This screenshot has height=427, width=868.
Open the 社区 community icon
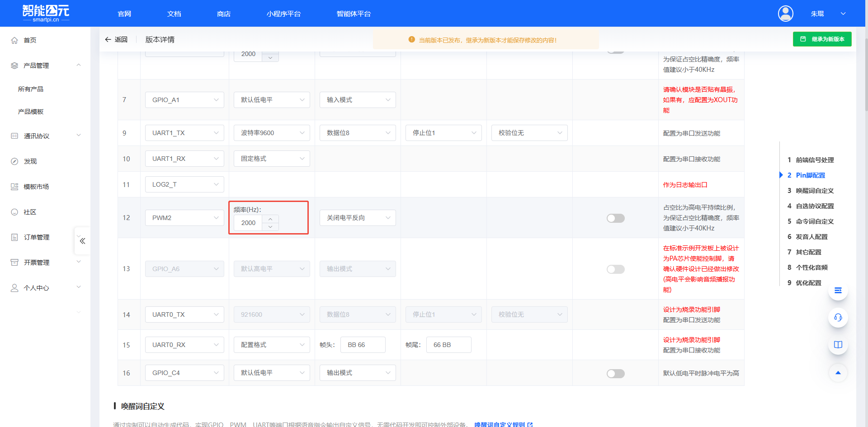14,211
